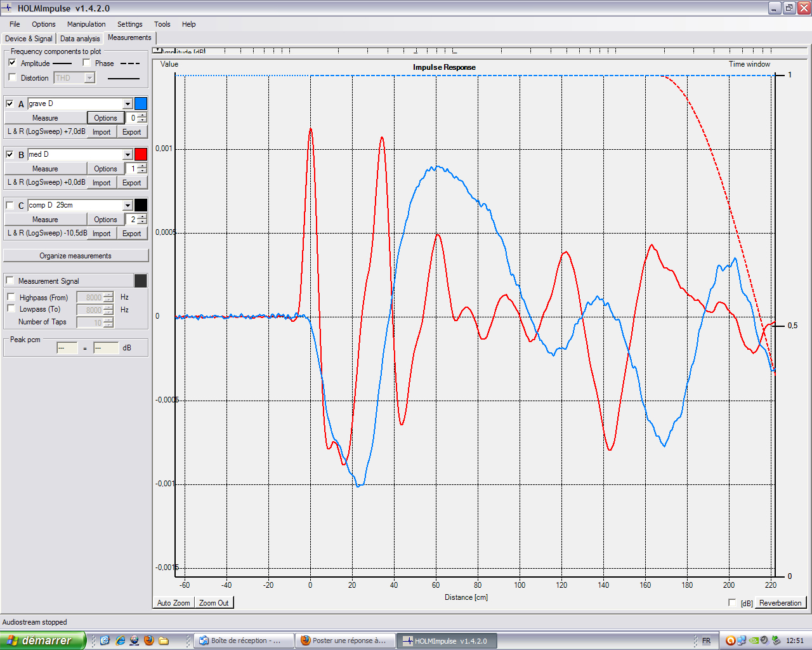Viewport: 812px width, 650px height.
Task: Enable the Phase plot checkbox
Action: pyautogui.click(x=87, y=63)
